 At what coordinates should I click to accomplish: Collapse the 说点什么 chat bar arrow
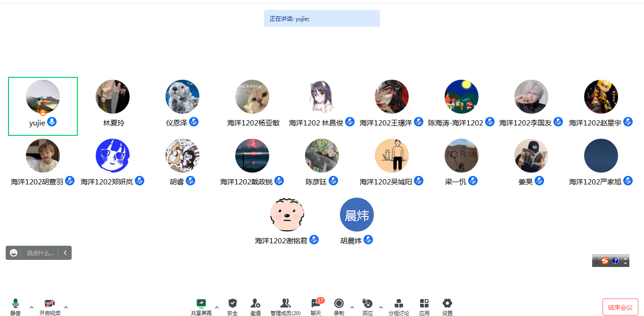tap(65, 253)
